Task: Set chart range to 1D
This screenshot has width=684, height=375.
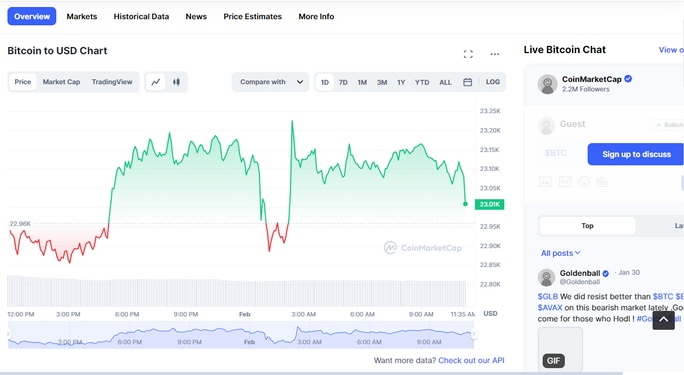Action: point(325,82)
